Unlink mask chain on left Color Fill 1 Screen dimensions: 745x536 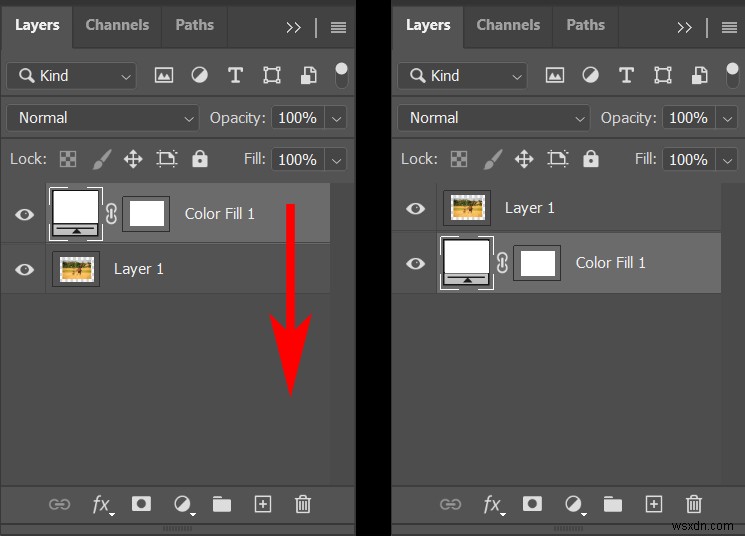111,214
